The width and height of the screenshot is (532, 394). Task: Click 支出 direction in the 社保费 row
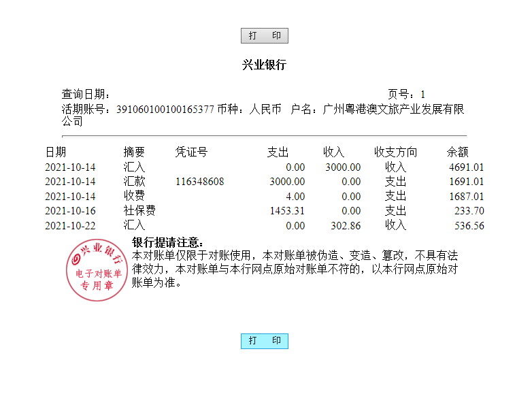click(x=396, y=210)
